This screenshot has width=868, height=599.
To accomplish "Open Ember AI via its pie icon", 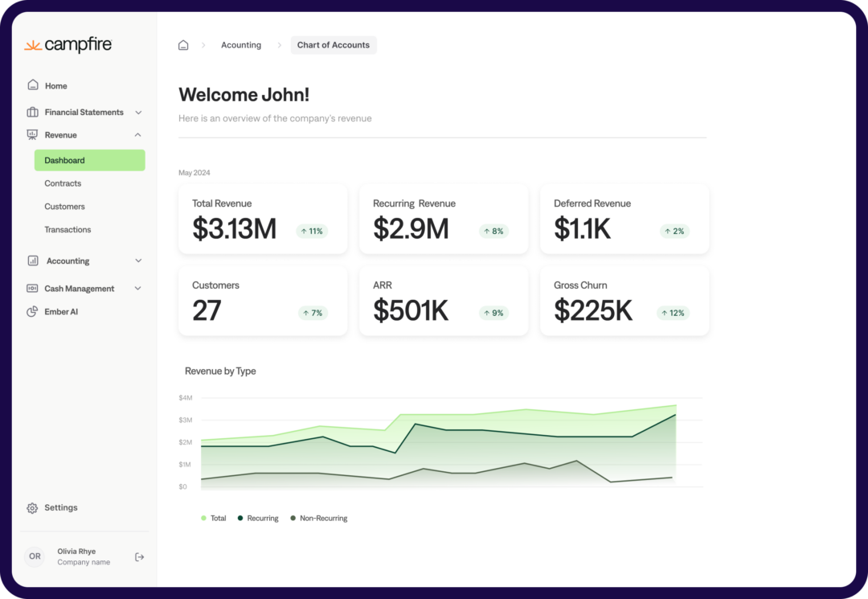I will [x=33, y=311].
